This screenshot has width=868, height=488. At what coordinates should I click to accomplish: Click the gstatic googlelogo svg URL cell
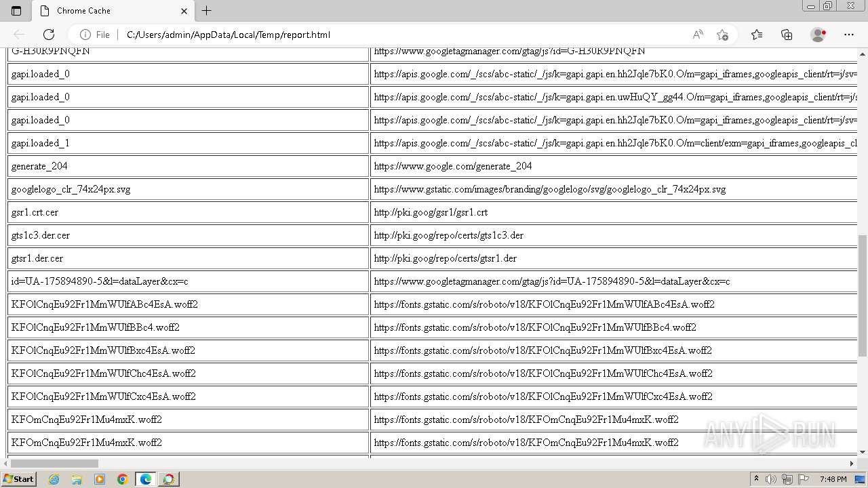coord(614,189)
